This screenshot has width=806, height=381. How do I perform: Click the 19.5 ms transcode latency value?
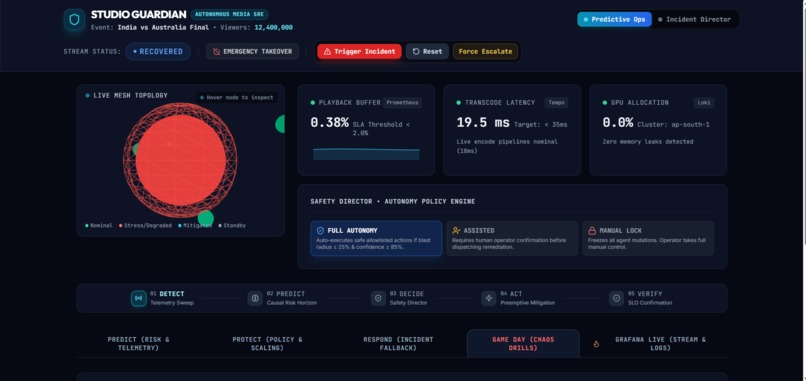point(483,123)
